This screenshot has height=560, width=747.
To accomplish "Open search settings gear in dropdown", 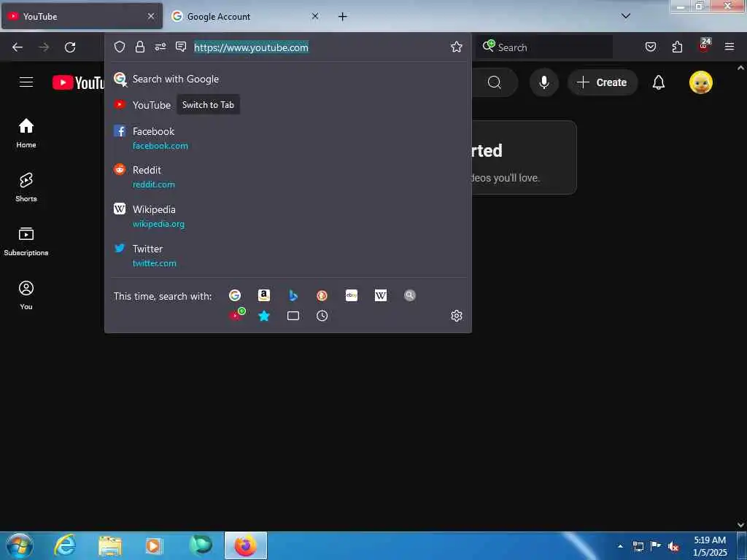I will pyautogui.click(x=457, y=316).
